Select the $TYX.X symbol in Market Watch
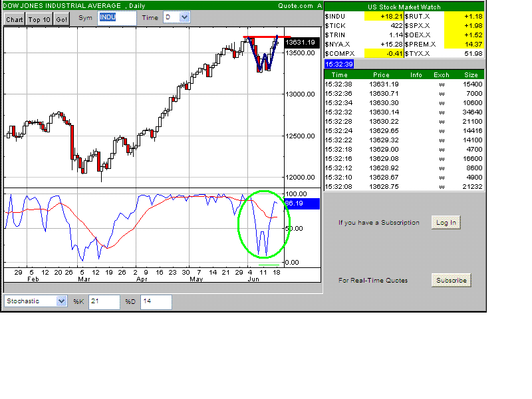Screen dimensions: 532x399 click(417, 54)
